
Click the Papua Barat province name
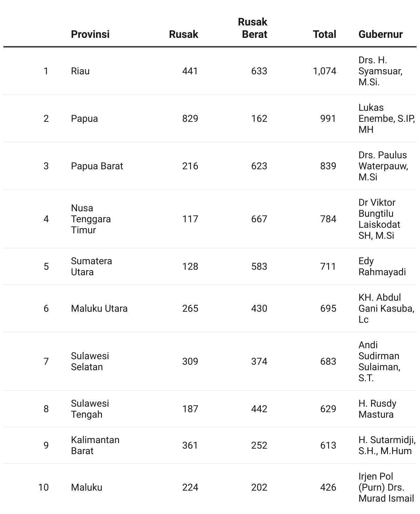click(x=97, y=166)
